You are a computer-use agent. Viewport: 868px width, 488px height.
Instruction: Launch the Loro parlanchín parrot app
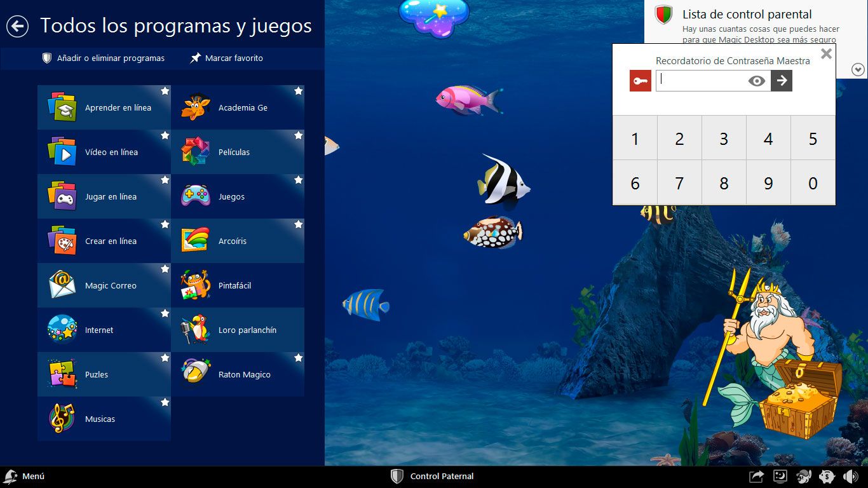(x=238, y=330)
